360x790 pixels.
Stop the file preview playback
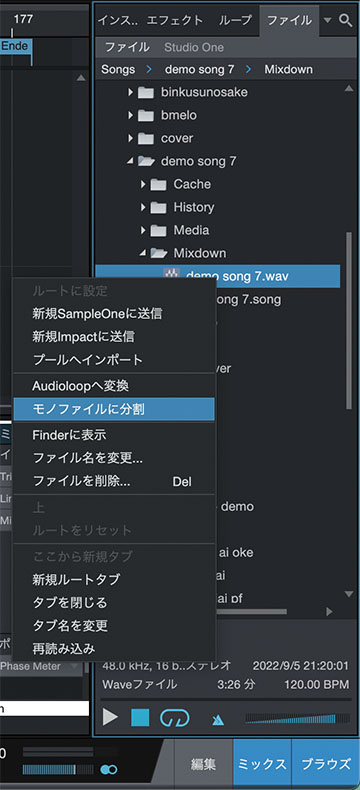[140, 717]
